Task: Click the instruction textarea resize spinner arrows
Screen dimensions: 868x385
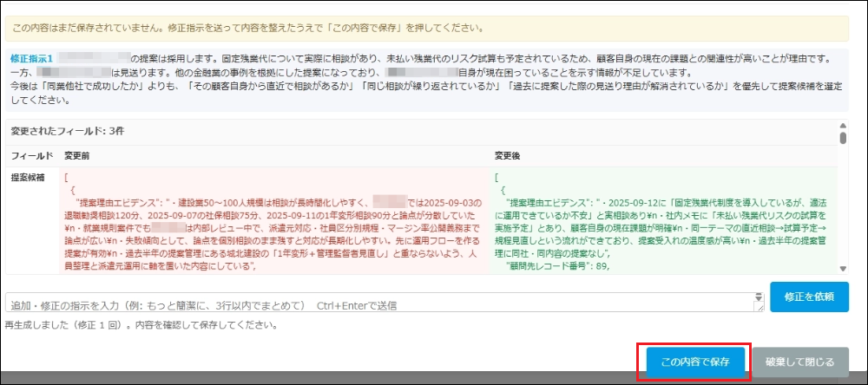Action: click(759, 298)
